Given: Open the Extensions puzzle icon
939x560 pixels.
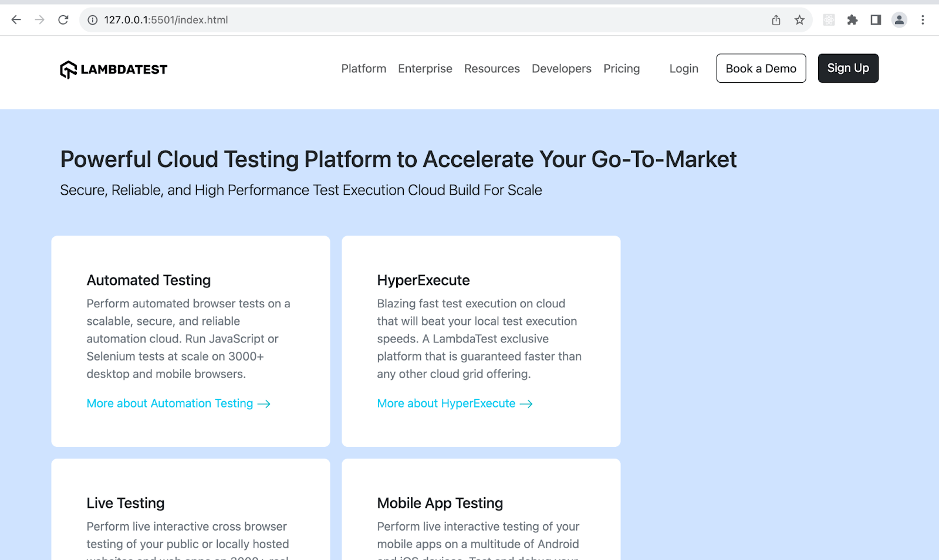Looking at the screenshot, I should 852,20.
